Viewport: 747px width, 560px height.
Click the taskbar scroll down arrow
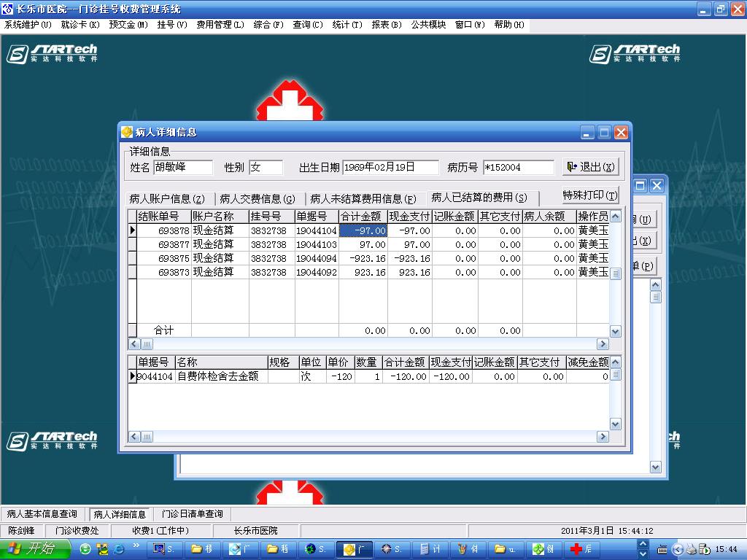643,553
